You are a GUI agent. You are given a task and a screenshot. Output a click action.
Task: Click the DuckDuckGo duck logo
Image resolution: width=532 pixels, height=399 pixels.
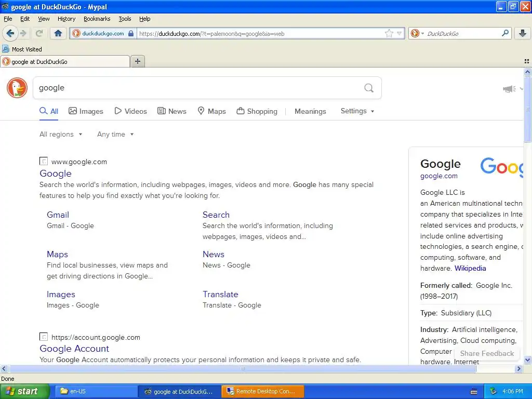(x=17, y=88)
